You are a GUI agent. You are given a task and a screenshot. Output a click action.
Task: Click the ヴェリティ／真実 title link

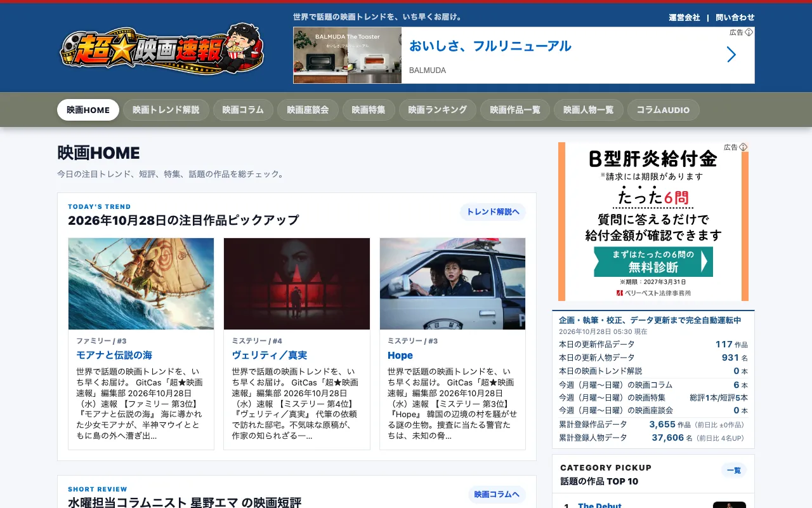(x=270, y=356)
